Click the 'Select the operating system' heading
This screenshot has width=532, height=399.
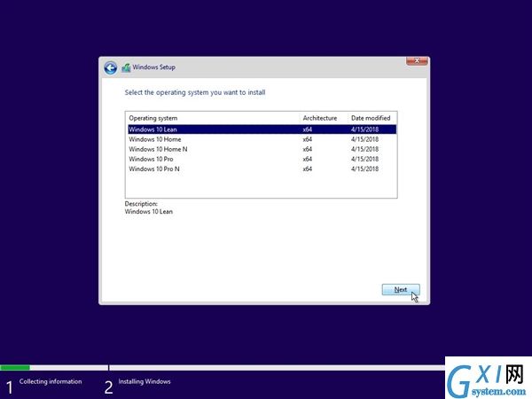(195, 92)
